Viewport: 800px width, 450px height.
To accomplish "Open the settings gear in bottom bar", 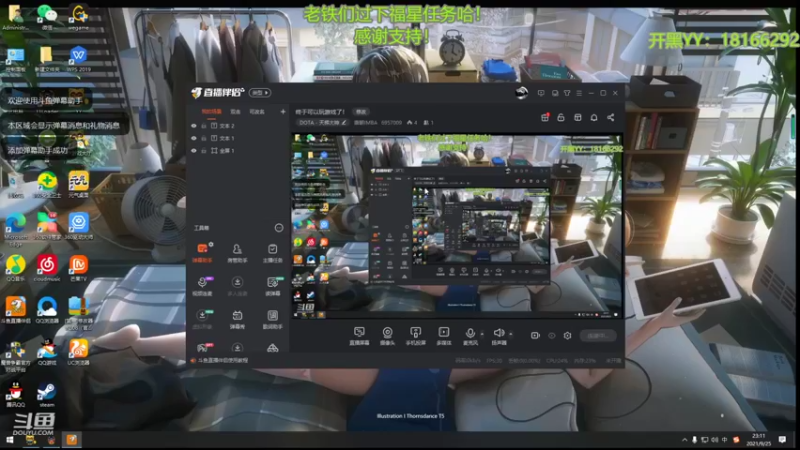I will (567, 336).
